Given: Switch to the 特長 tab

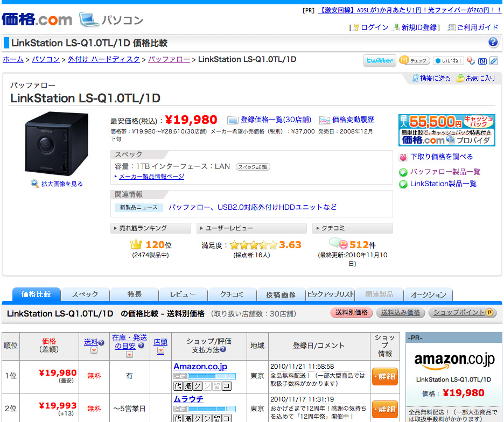Looking at the screenshot, I should point(135,294).
